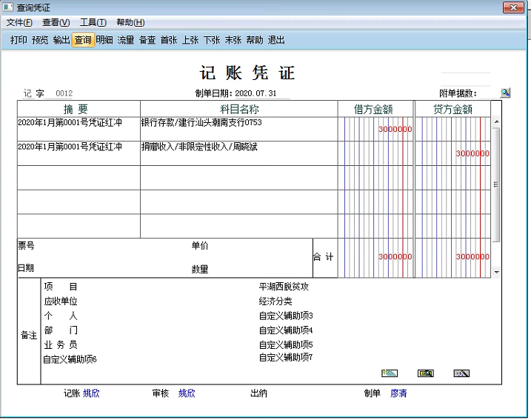Select account 捐赠收入/非限定性收入/周晓斌
Viewport: 531px width, 420px height.
coord(199,147)
